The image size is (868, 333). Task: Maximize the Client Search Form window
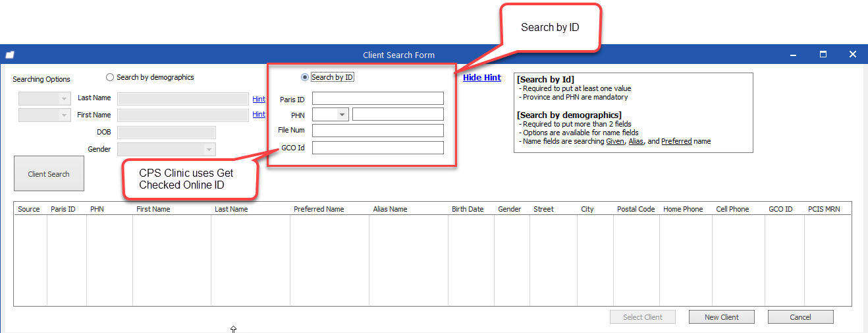click(x=823, y=55)
